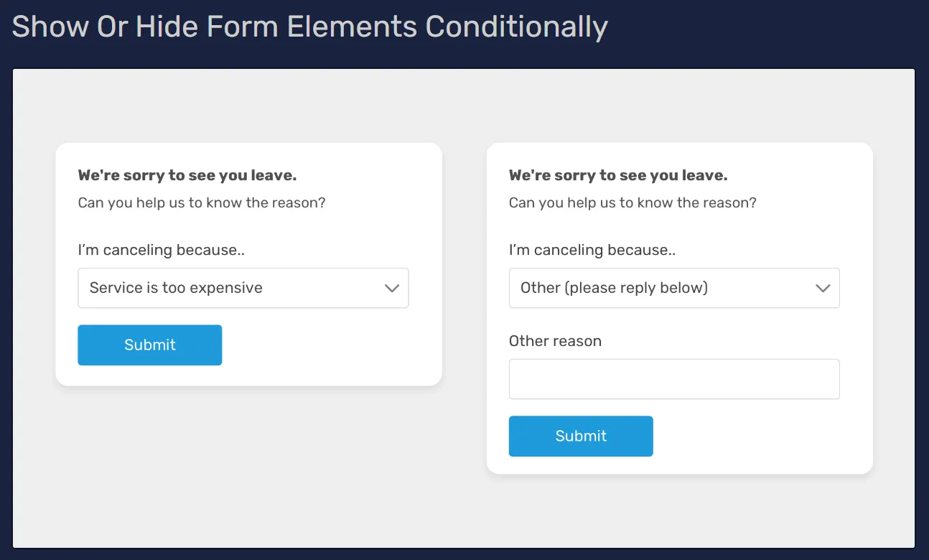Click the right form's "I'm canceling because.." label

(x=592, y=250)
